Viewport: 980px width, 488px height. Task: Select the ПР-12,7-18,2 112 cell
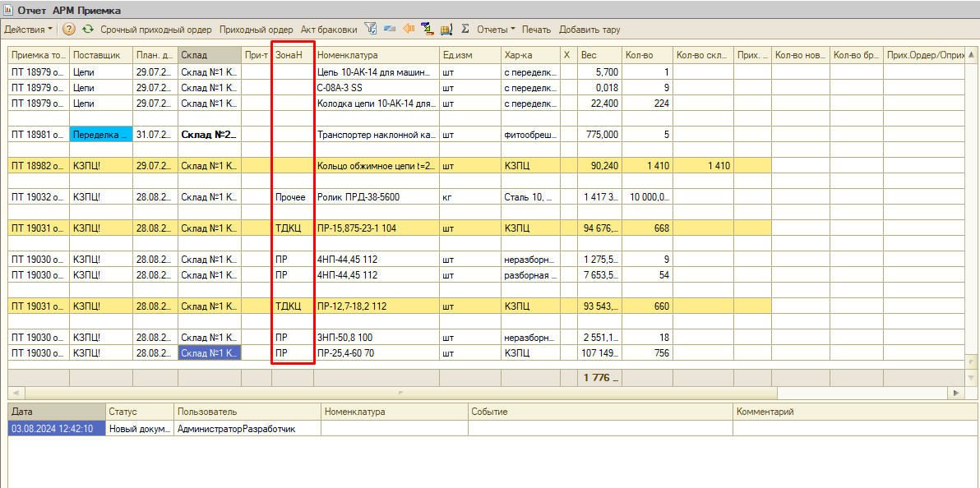(377, 306)
